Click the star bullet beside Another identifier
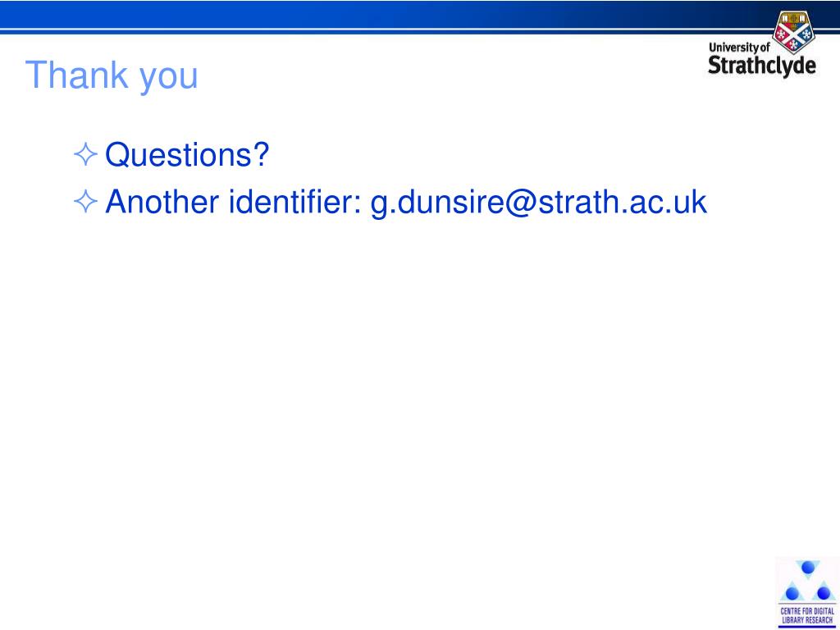The width and height of the screenshot is (840, 630). pos(85,202)
